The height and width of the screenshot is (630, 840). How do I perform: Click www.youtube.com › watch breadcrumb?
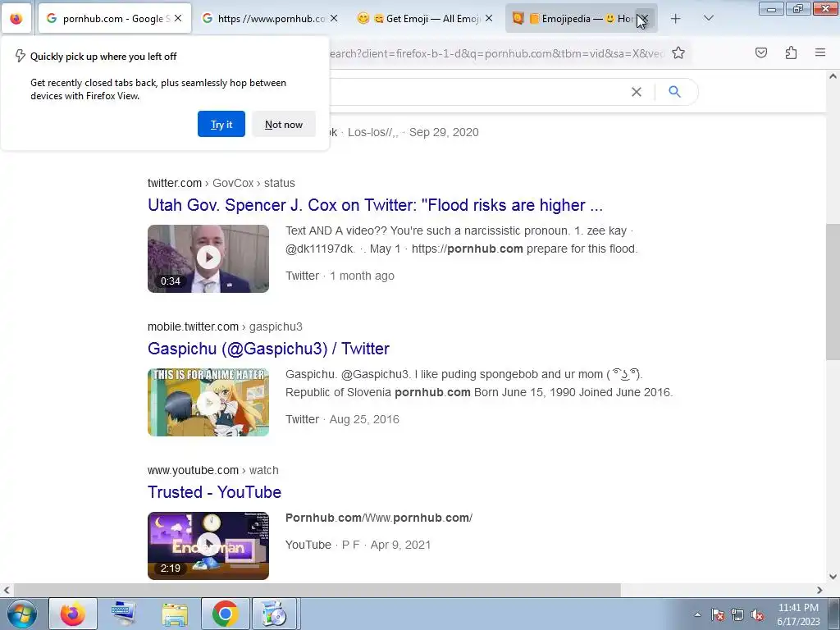pyautogui.click(x=213, y=470)
